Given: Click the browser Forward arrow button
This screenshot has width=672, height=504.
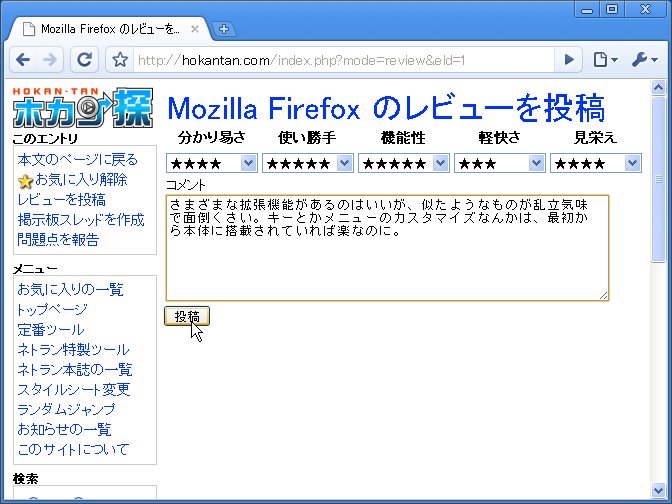Looking at the screenshot, I should [x=50, y=60].
